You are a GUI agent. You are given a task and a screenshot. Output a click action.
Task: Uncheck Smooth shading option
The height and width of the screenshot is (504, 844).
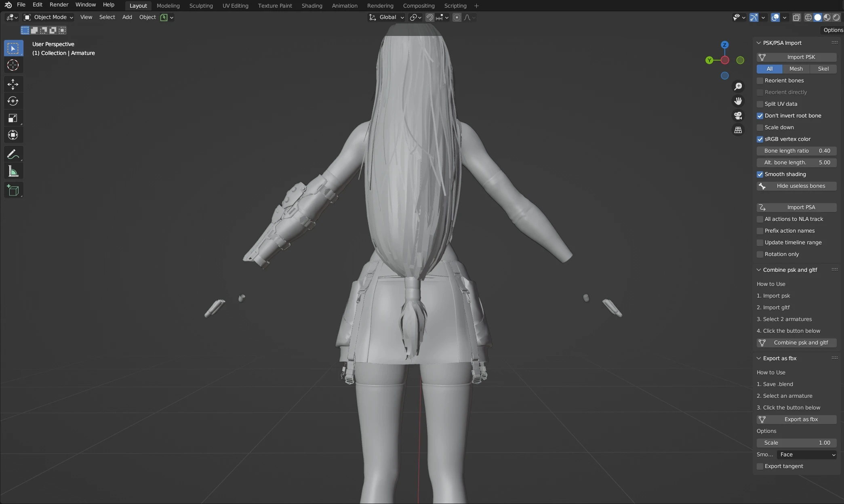(760, 174)
